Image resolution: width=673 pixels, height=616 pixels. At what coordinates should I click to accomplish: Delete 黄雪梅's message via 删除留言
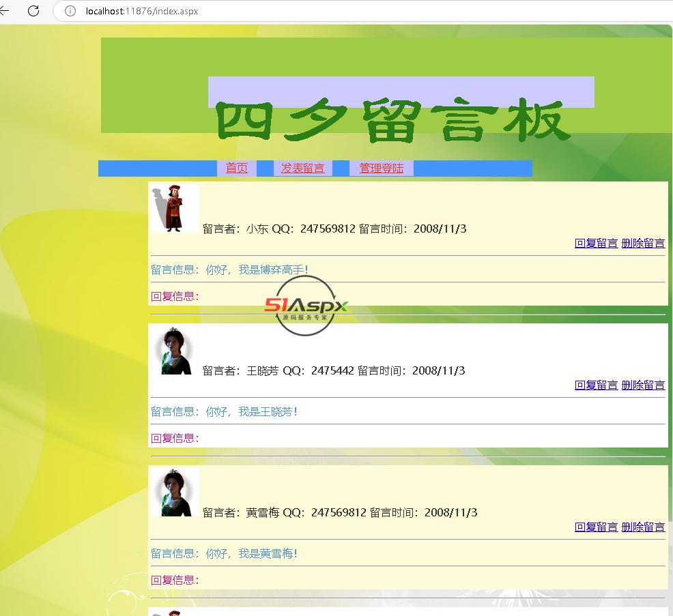(x=643, y=527)
